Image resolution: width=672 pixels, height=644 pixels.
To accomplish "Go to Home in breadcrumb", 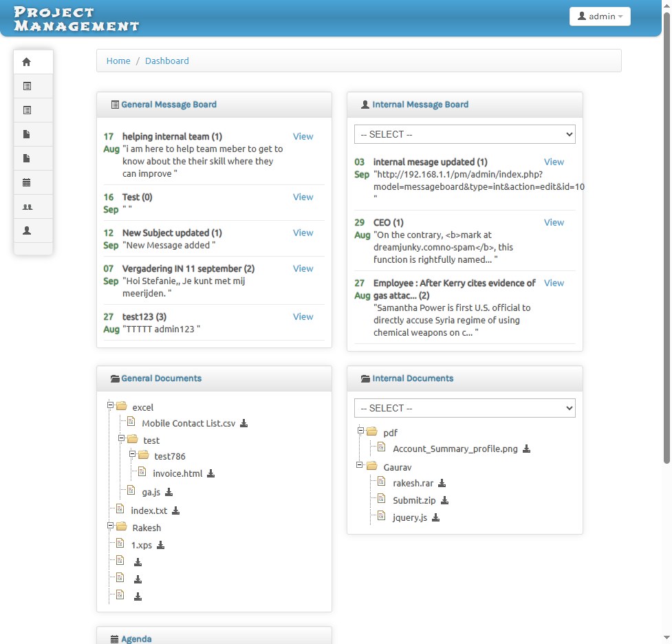I will 118,61.
